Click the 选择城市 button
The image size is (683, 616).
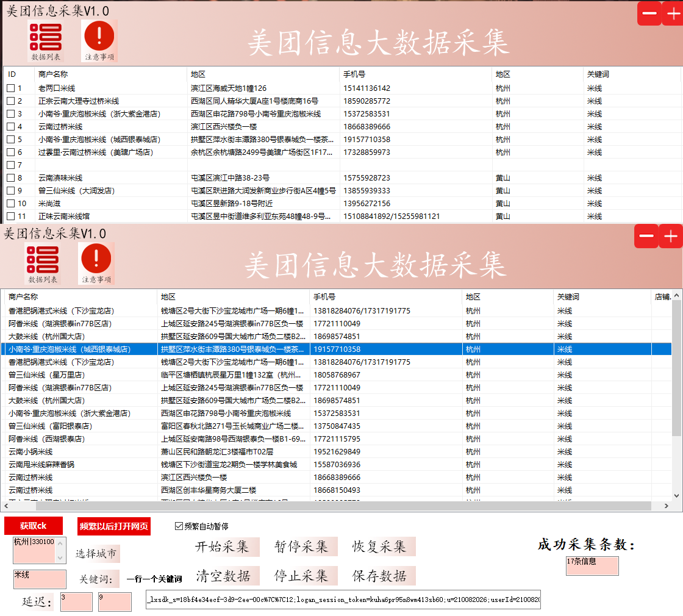pyautogui.click(x=96, y=554)
